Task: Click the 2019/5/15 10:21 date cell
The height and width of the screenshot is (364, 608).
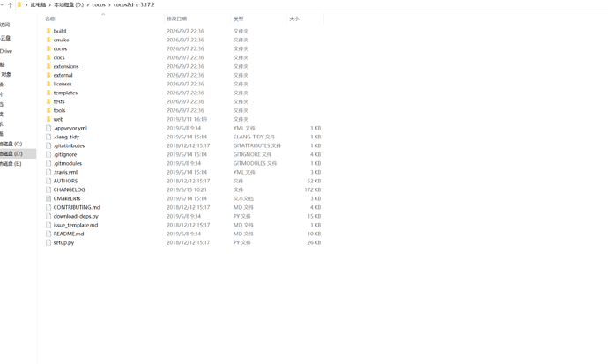Action: (x=187, y=190)
